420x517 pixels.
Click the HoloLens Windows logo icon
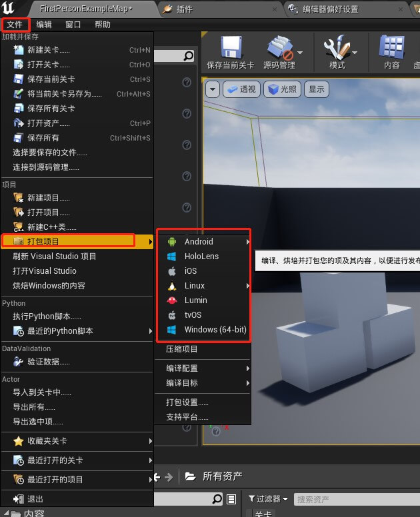coord(171,257)
